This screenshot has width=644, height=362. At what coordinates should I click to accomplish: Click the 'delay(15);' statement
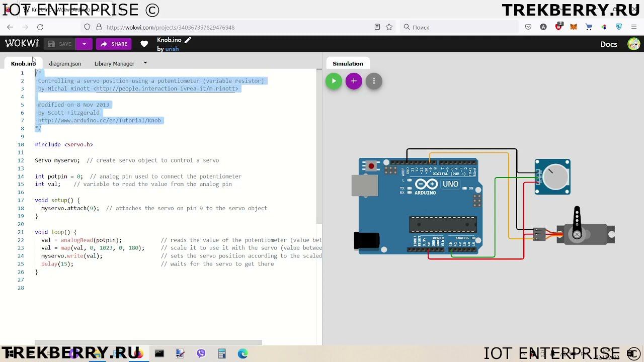[57, 264]
